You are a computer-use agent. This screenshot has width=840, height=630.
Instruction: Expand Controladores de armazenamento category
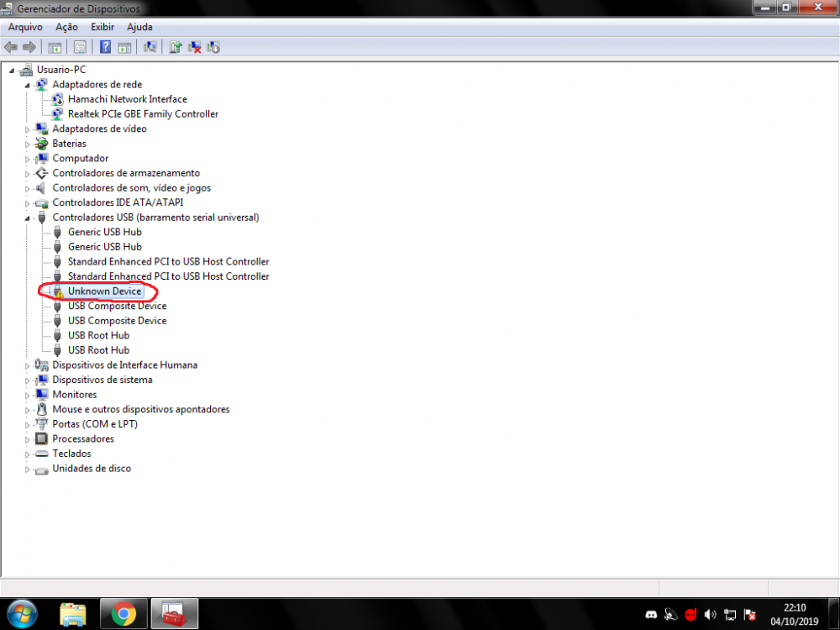28,174
